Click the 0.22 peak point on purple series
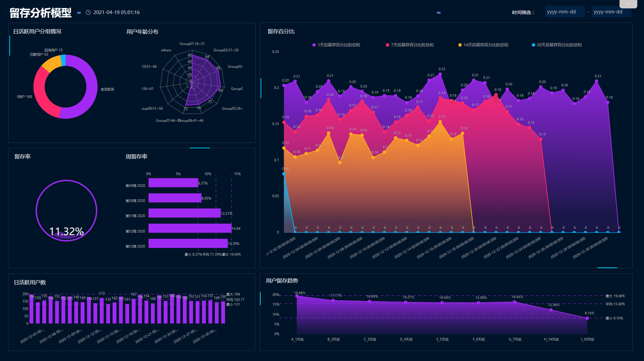Image resolution: width=644 pixels, height=361 pixels. pos(440,74)
